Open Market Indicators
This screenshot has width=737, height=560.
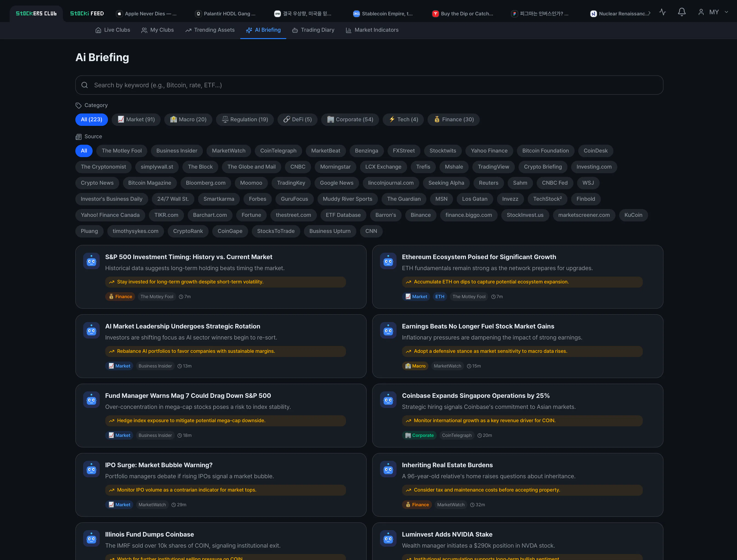[x=372, y=30]
